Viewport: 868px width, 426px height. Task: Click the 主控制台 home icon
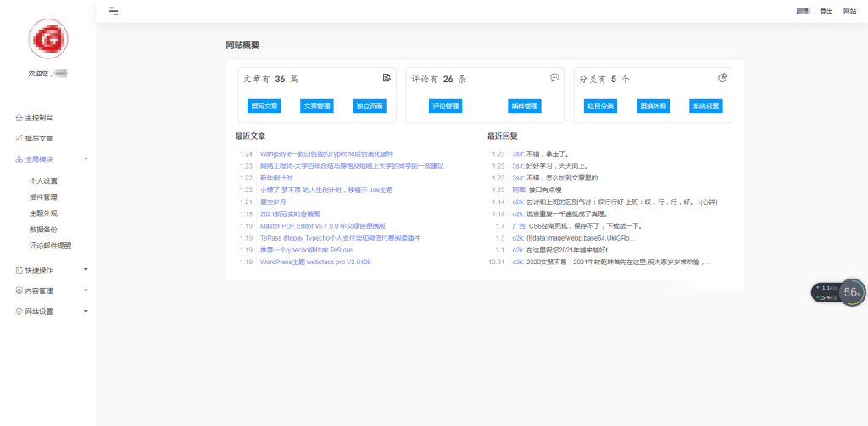(x=19, y=118)
